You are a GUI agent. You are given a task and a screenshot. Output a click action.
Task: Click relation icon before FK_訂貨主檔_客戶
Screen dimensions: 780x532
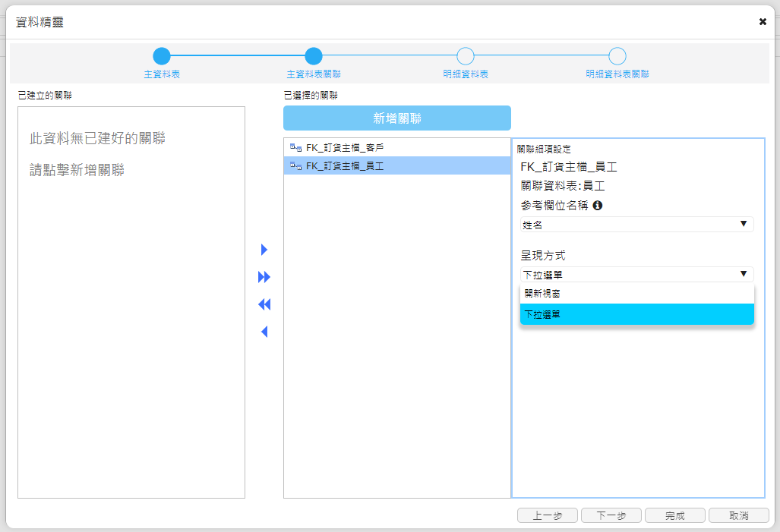[x=296, y=148]
